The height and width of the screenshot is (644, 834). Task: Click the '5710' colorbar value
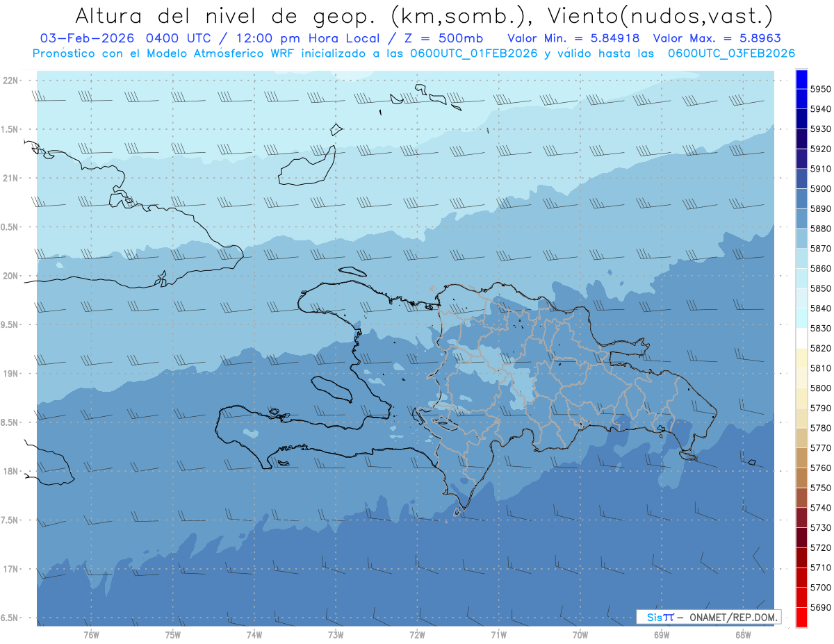821,568
